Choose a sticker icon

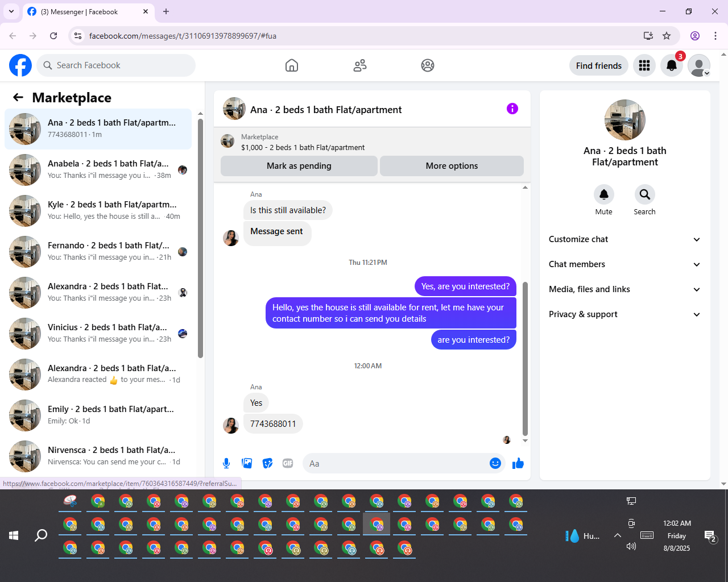tap(267, 463)
